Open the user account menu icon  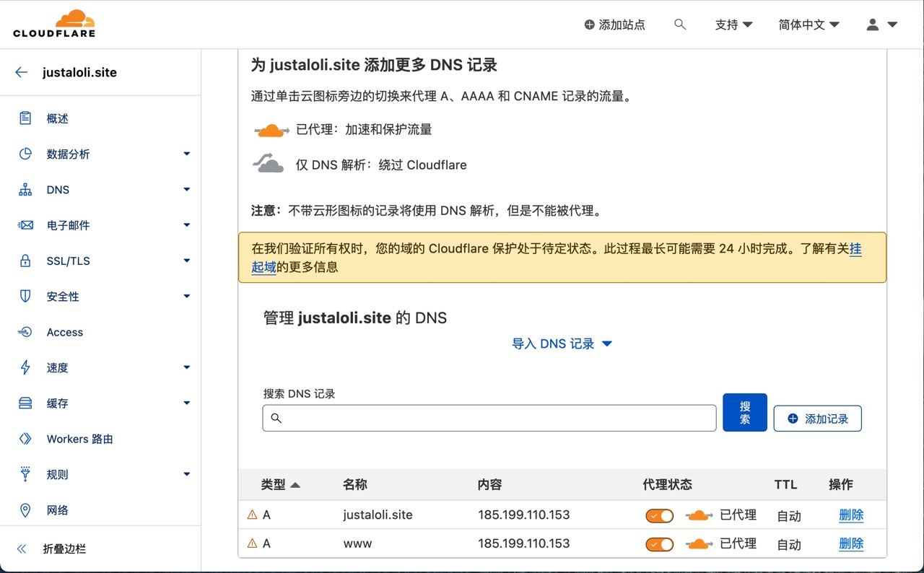click(x=873, y=25)
